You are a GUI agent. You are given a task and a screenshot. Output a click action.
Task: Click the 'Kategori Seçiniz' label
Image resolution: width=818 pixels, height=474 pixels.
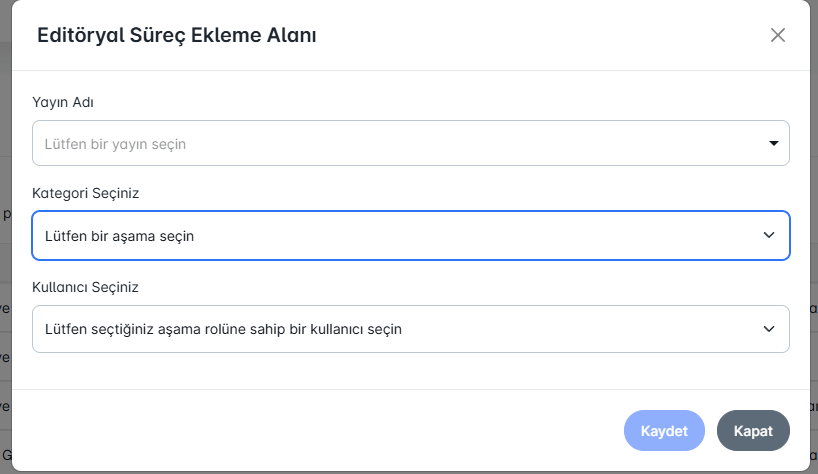85,194
